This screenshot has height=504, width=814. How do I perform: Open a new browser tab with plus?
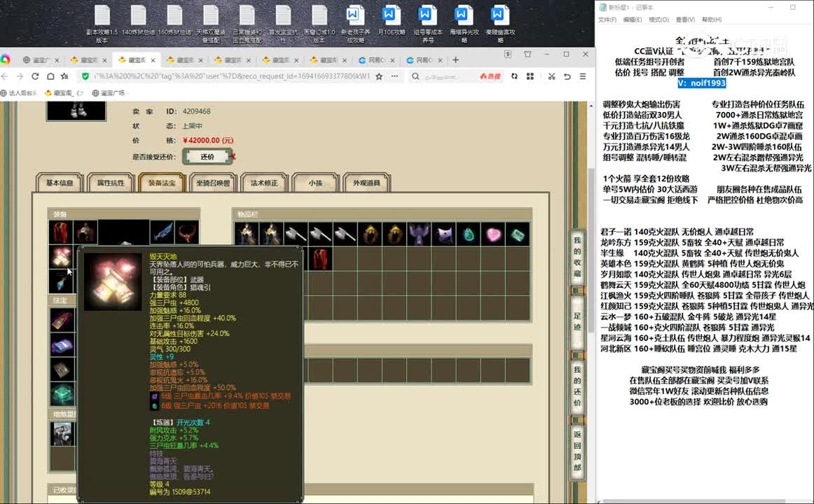point(455,60)
